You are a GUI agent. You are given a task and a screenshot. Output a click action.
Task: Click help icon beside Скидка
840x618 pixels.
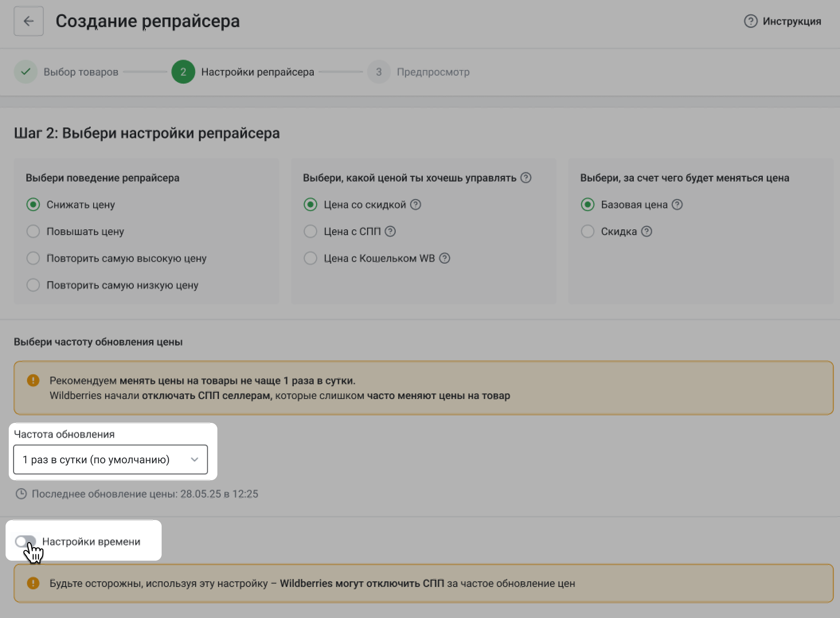pos(647,231)
